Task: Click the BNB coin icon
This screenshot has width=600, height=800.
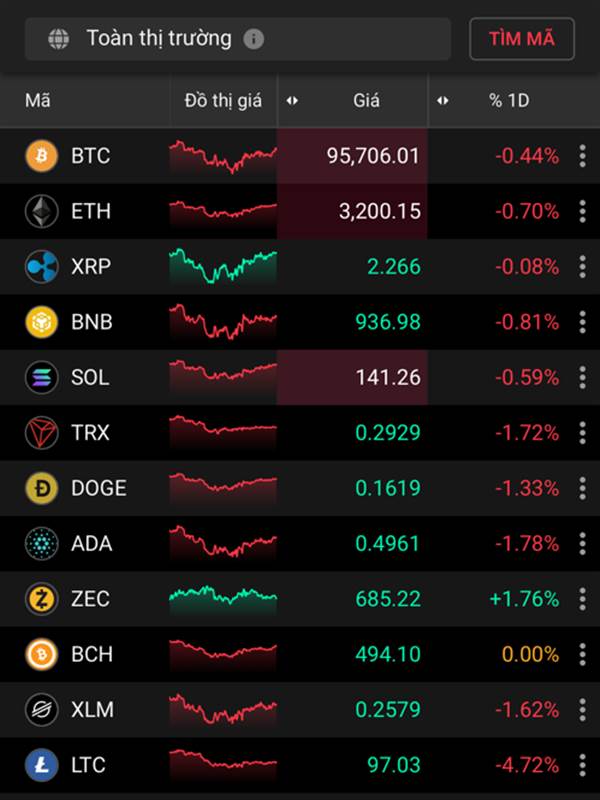Action: click(42, 322)
